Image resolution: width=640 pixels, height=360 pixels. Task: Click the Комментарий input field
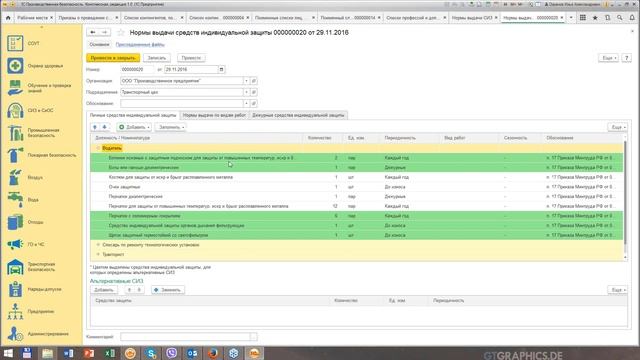click(185, 337)
